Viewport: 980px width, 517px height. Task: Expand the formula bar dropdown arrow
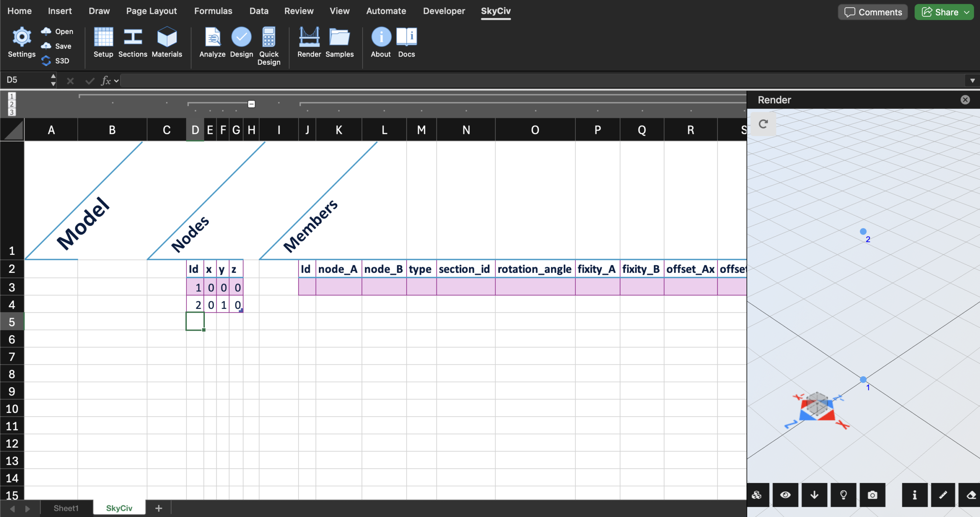point(972,80)
